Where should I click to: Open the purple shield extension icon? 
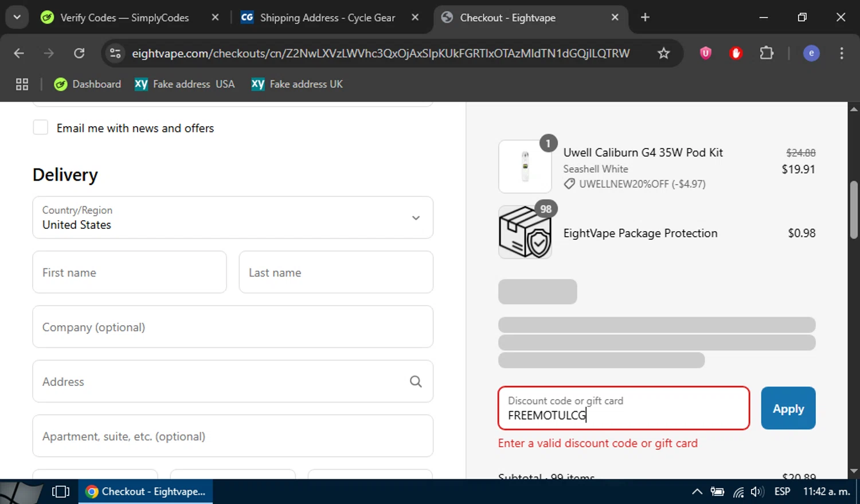[705, 53]
